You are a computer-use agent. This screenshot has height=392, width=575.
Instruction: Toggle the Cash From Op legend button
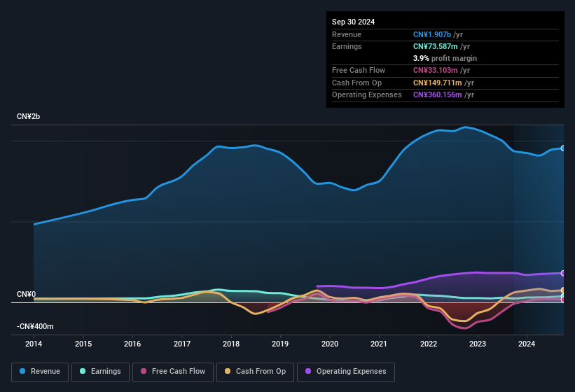click(x=255, y=372)
